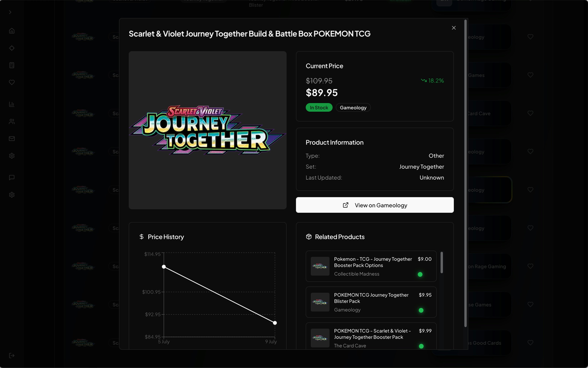This screenshot has height=368, width=588.
Task: Expand the sidebar with the chevron arrow
Action: click(10, 12)
